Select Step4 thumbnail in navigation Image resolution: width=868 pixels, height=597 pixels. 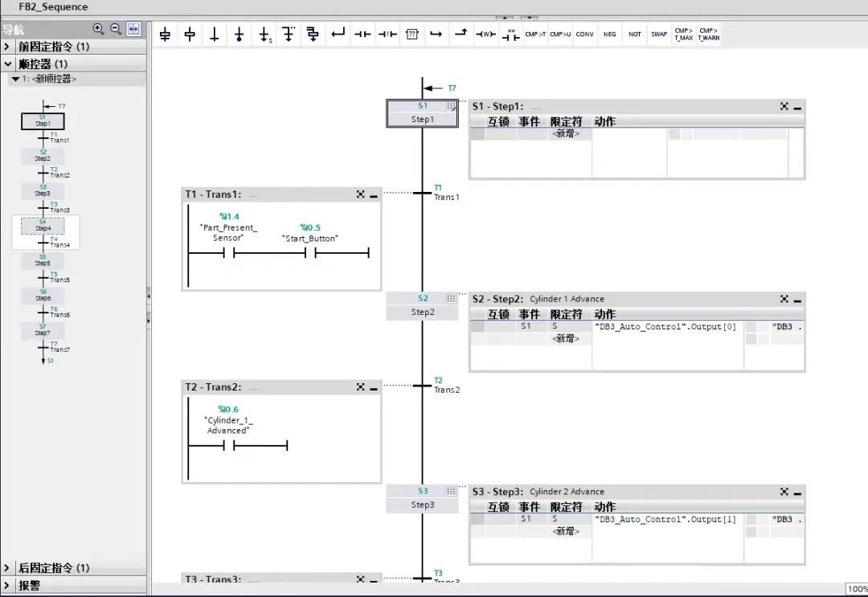(x=43, y=226)
